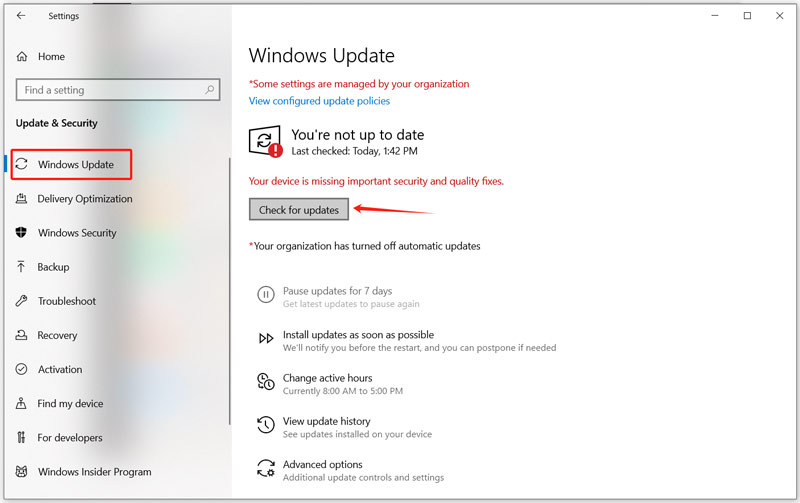Click organization turned off automatic updates notice
The image size is (800, 503).
tap(365, 246)
